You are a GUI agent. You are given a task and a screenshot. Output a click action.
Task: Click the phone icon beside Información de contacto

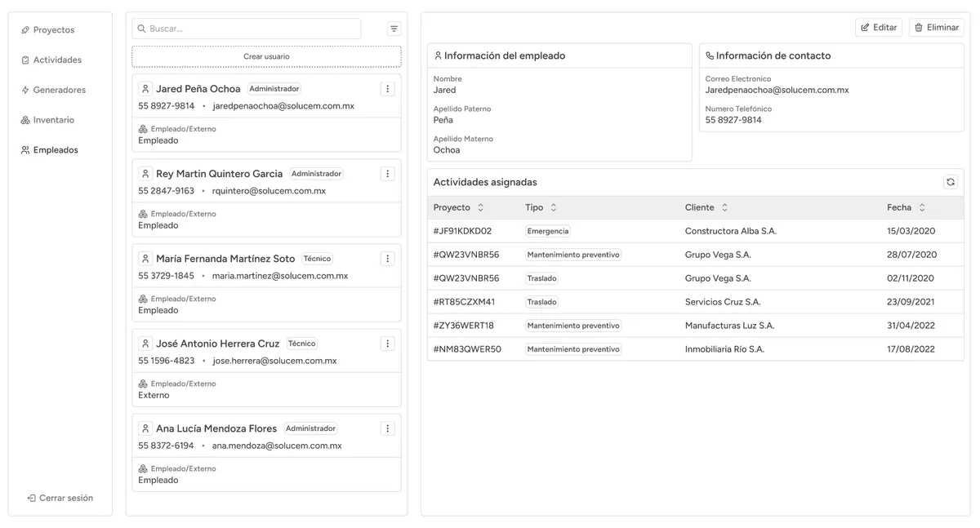point(708,55)
